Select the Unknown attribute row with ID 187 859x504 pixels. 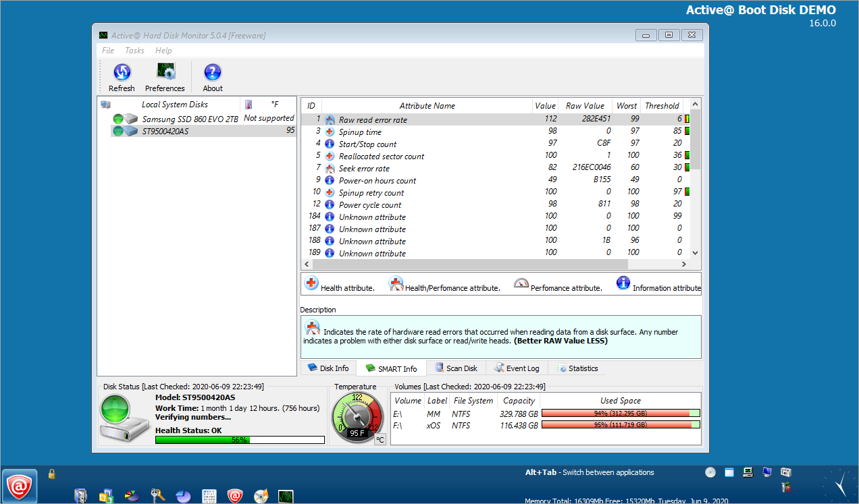pos(496,229)
